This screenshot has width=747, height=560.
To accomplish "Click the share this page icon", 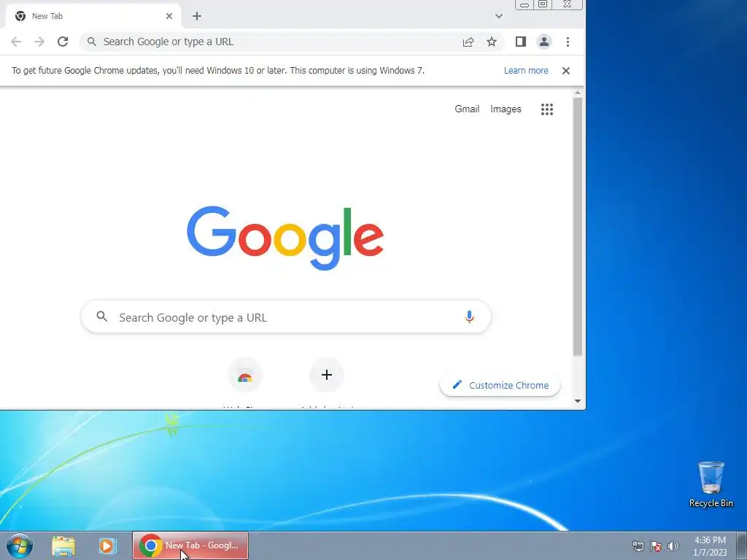I will [x=468, y=42].
